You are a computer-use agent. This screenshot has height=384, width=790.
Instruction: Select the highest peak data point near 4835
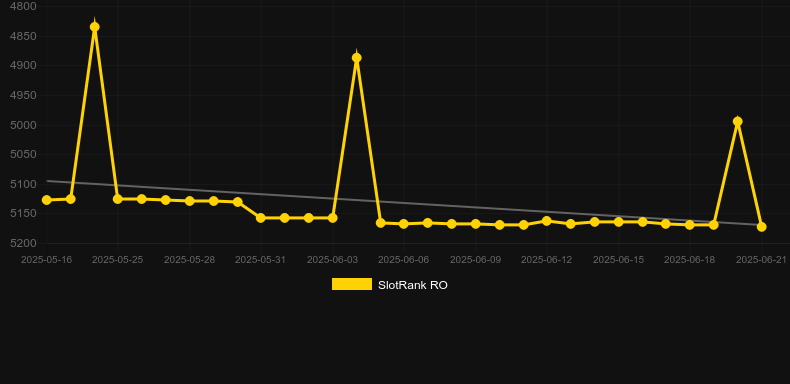click(95, 27)
